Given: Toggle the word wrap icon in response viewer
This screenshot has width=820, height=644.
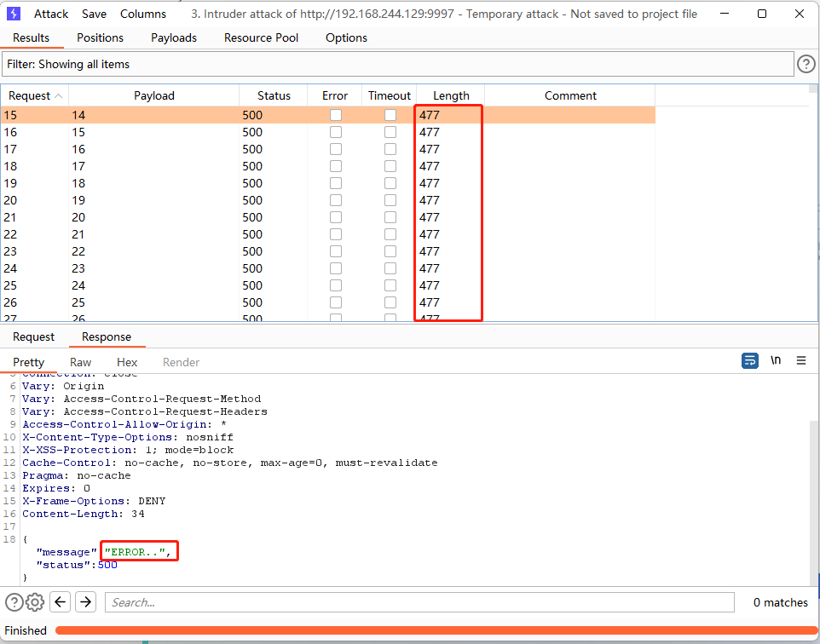Looking at the screenshot, I should click(749, 360).
